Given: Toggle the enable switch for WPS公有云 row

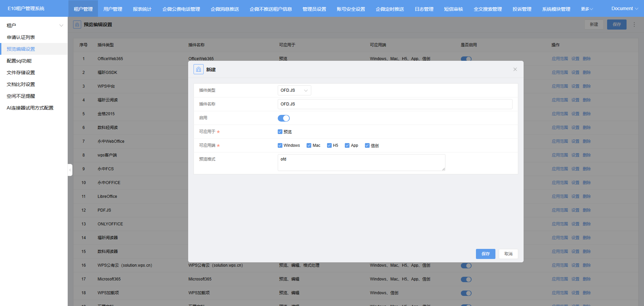Looking at the screenshot, I should pos(466,266).
